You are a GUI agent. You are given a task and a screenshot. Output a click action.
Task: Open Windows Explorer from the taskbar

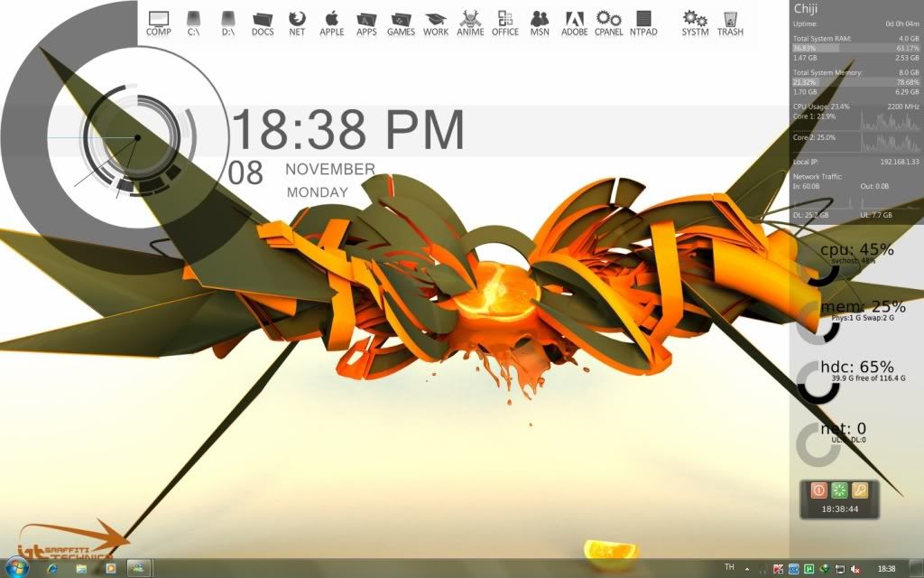(x=81, y=569)
